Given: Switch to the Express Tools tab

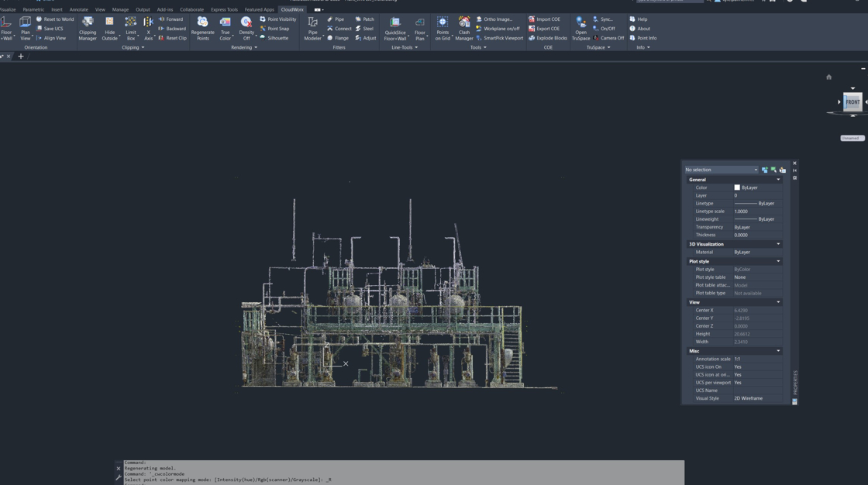Looking at the screenshot, I should pos(224,9).
